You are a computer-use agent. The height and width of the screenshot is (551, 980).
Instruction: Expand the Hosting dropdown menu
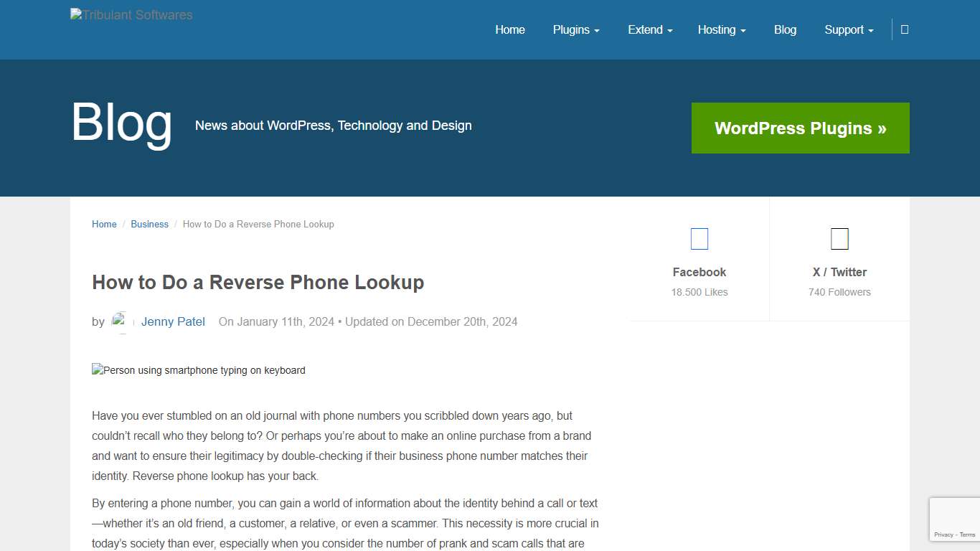(721, 29)
